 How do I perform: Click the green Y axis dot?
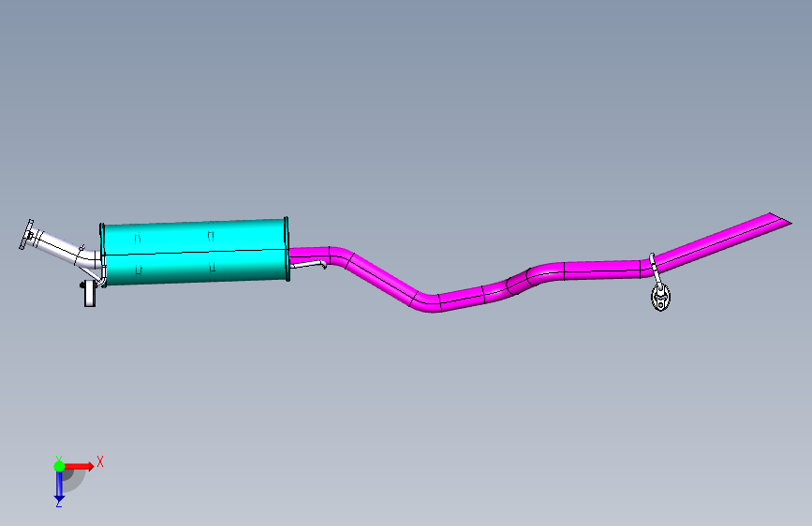pos(59,466)
